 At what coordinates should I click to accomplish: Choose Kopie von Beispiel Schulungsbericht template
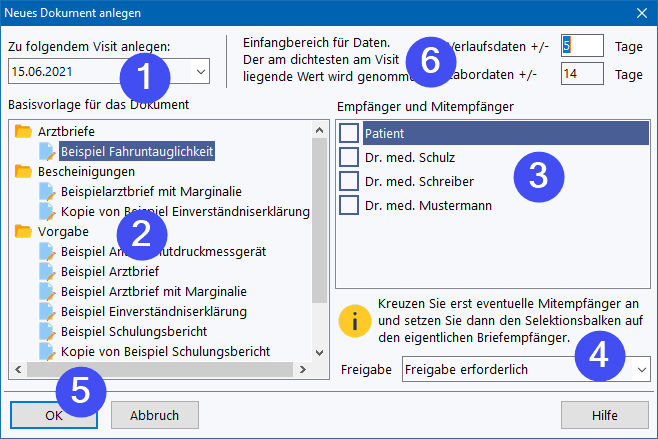click(165, 351)
